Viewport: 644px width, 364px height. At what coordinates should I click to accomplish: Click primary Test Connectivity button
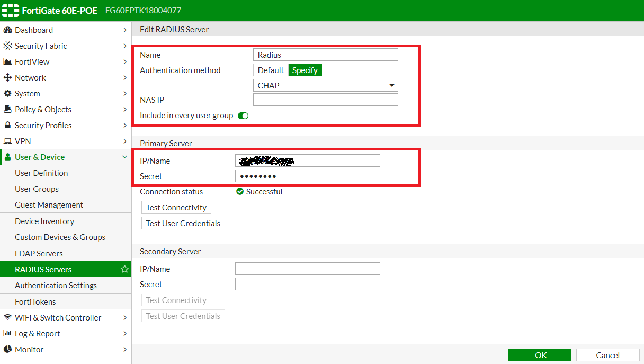click(176, 208)
